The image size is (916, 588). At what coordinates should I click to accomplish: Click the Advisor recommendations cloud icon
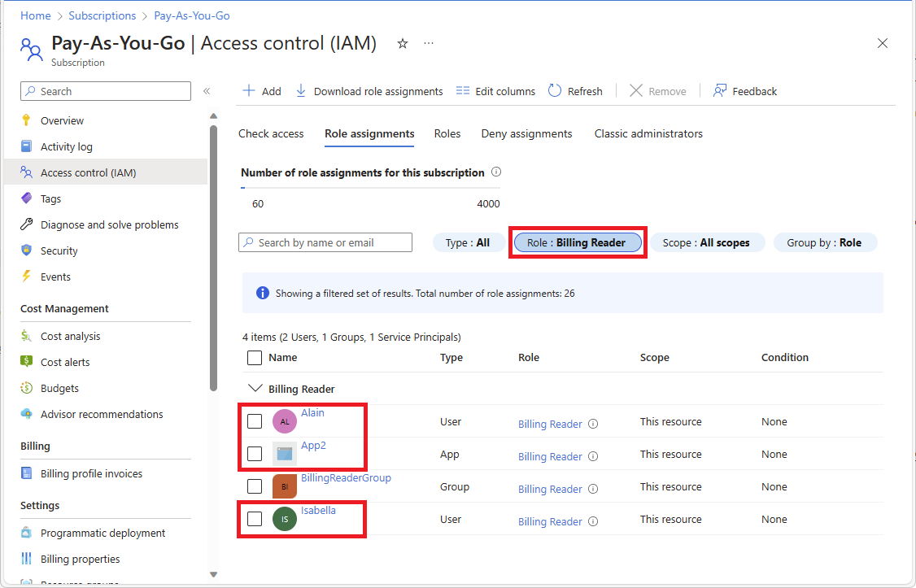pyautogui.click(x=26, y=414)
